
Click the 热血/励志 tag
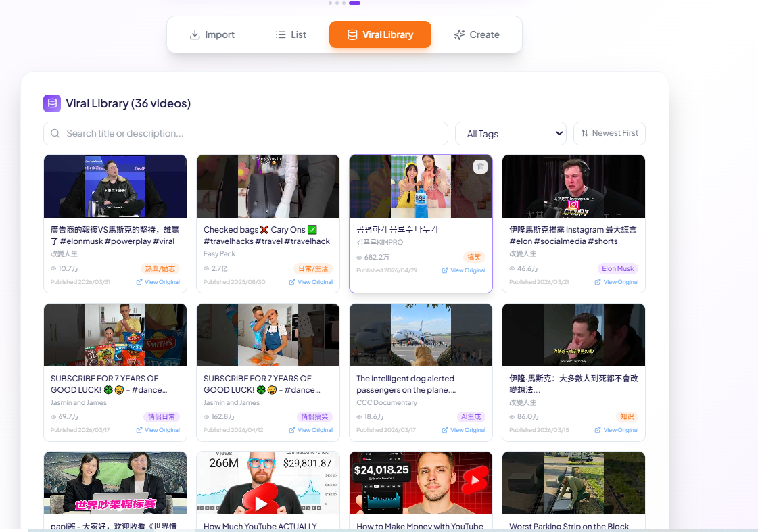[160, 268]
